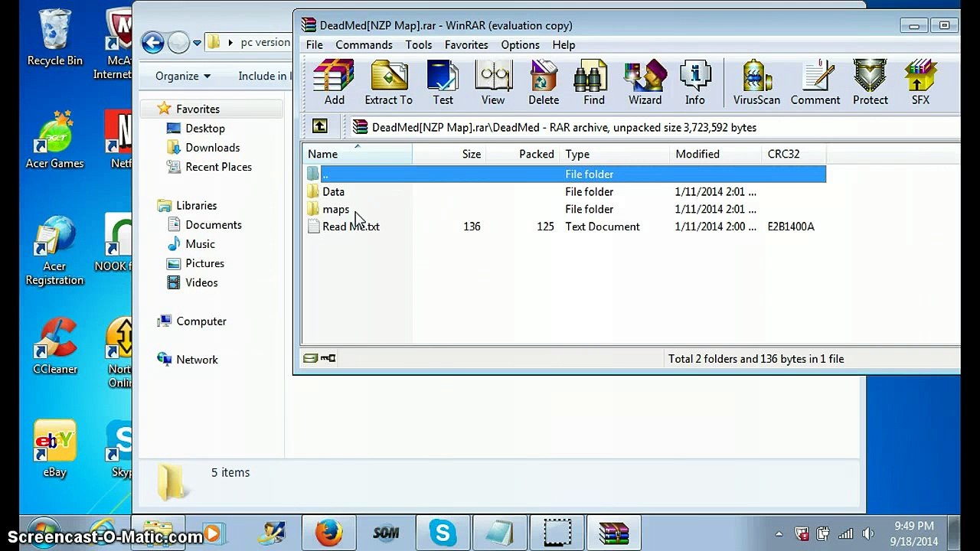Screen dimensions: 980x551
Task: Open Desktop in Explorer navigation pane
Action: [x=204, y=129]
